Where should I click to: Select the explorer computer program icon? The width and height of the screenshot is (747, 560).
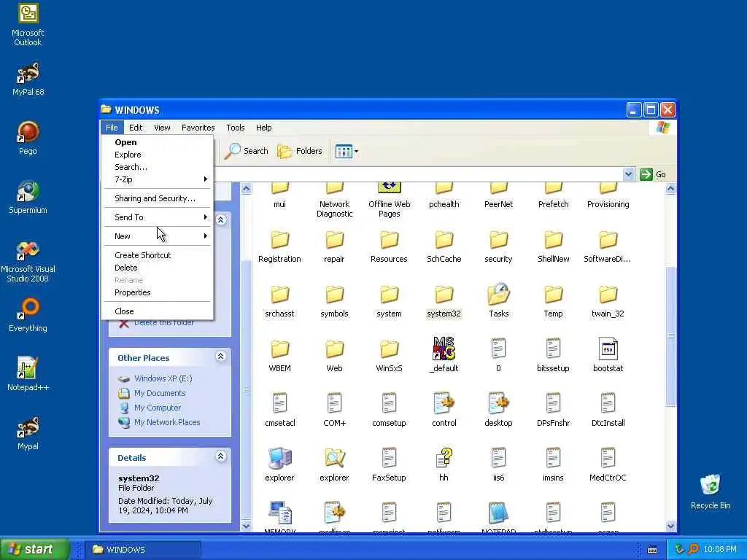tap(279, 459)
